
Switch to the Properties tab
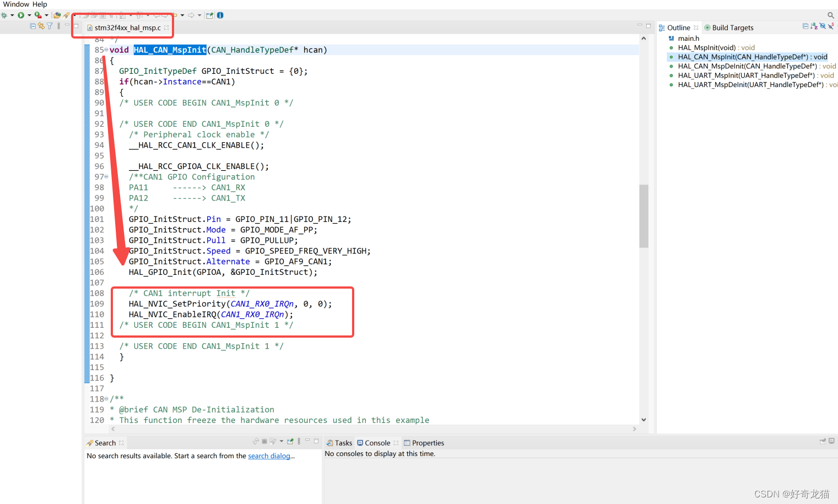click(424, 443)
